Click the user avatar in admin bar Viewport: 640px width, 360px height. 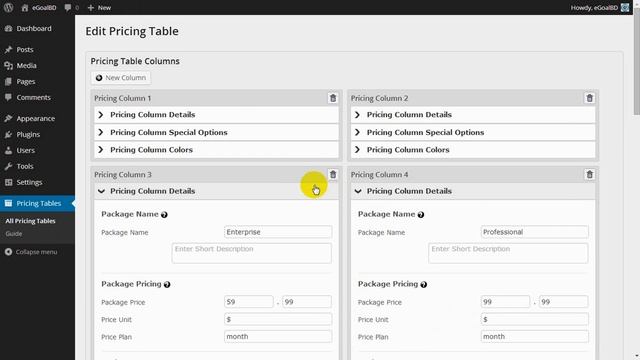[x=624, y=8]
